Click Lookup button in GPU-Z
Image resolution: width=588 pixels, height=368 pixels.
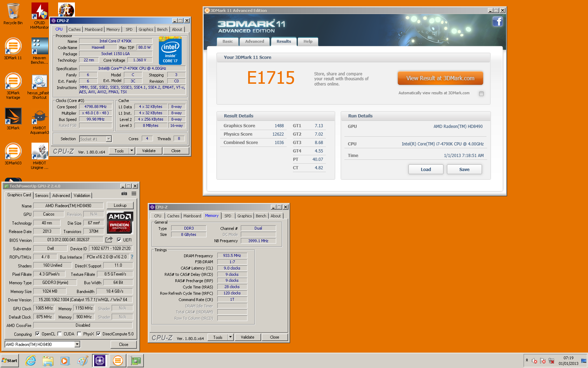tap(120, 205)
